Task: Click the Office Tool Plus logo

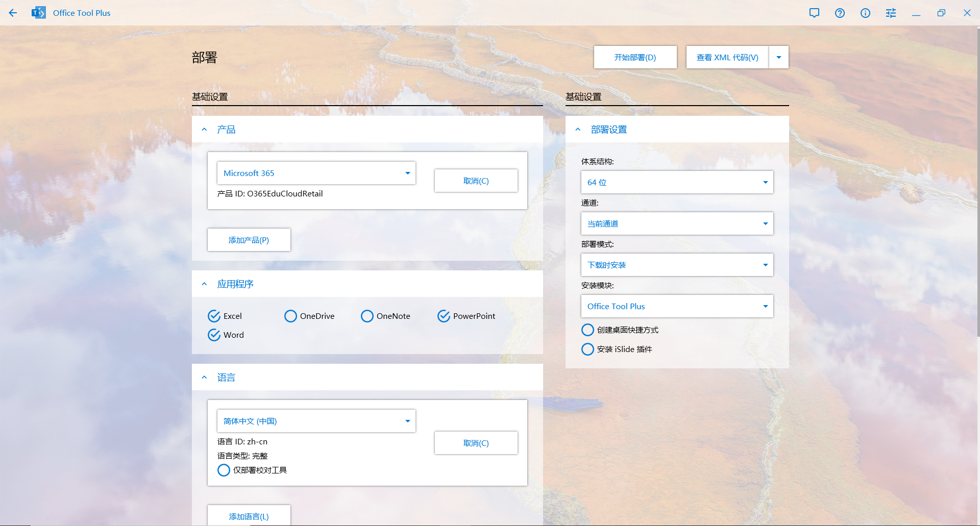Action: click(x=38, y=13)
